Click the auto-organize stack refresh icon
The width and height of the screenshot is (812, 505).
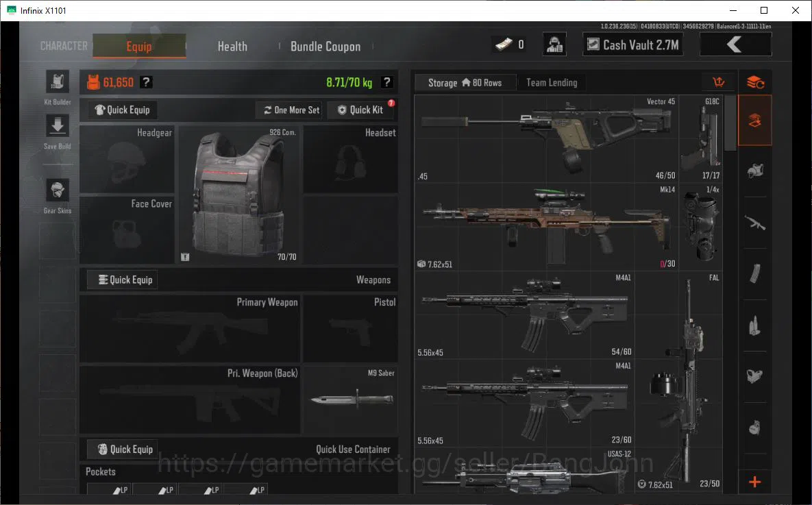755,82
